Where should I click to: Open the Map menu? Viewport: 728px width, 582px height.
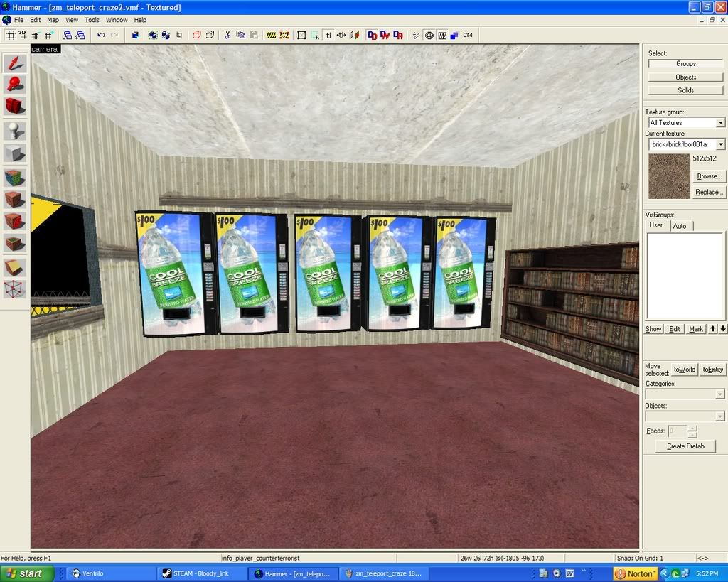click(53, 20)
